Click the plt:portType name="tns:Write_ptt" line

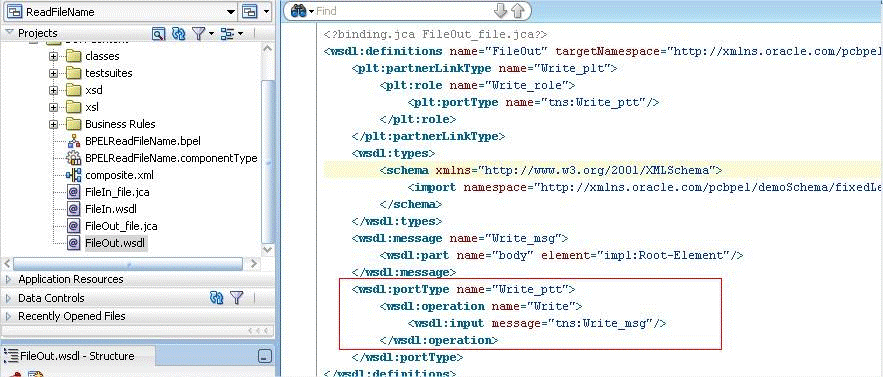(533, 103)
